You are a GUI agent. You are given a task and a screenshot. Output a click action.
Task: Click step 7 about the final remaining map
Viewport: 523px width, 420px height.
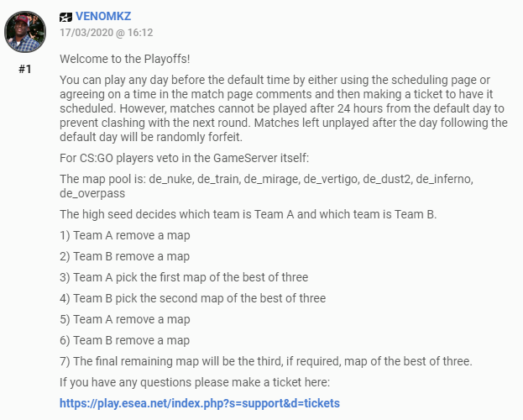click(x=266, y=361)
